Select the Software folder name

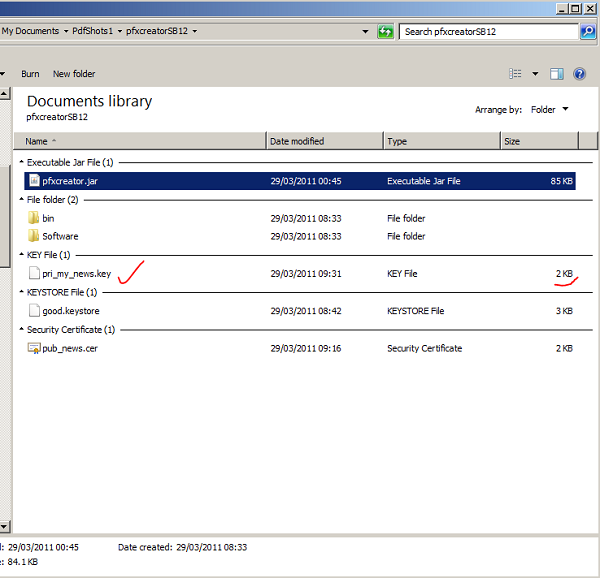[60, 236]
